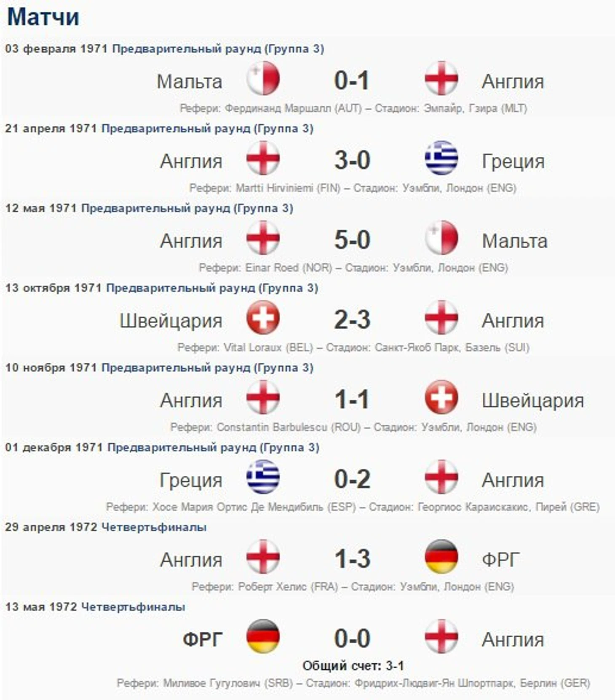Click Greece flag in the 0-2 match
The image size is (615, 700).
pos(263,477)
